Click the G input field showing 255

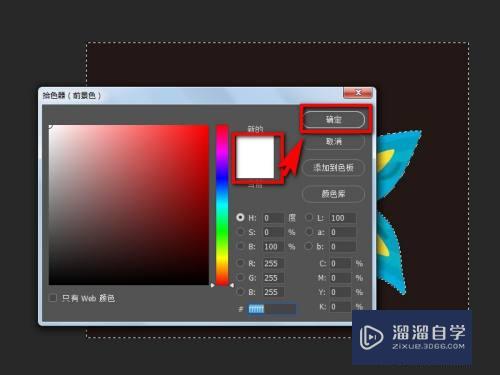[273, 278]
